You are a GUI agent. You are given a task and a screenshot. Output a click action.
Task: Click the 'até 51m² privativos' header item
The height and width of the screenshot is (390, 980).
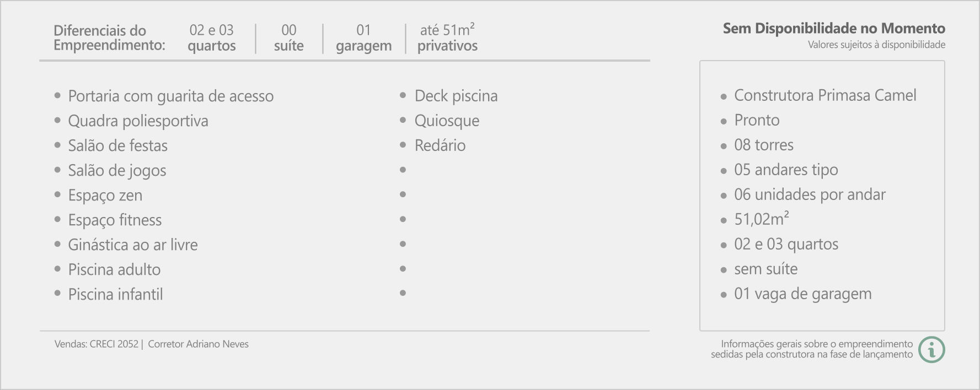(447, 38)
